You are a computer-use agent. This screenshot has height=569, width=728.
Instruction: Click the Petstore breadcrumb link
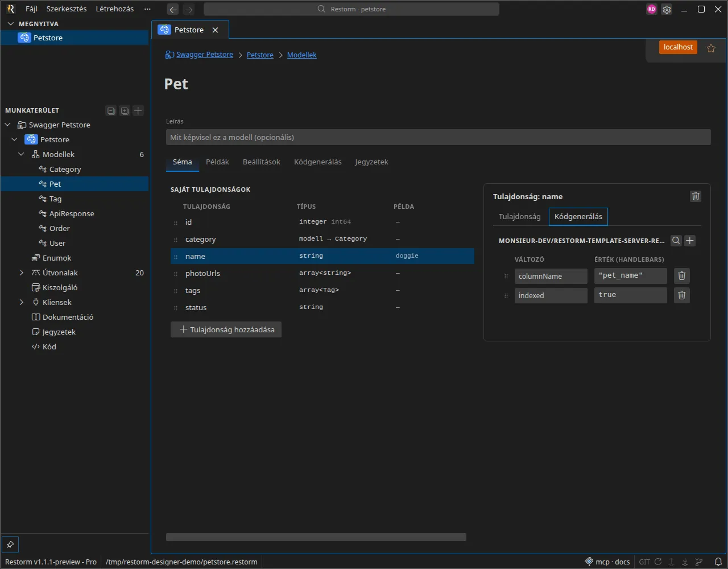260,55
